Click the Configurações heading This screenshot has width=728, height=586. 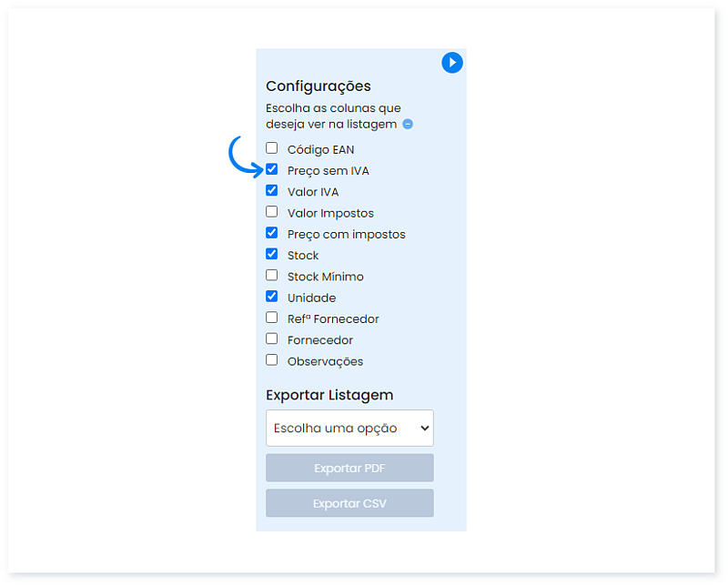(x=320, y=86)
